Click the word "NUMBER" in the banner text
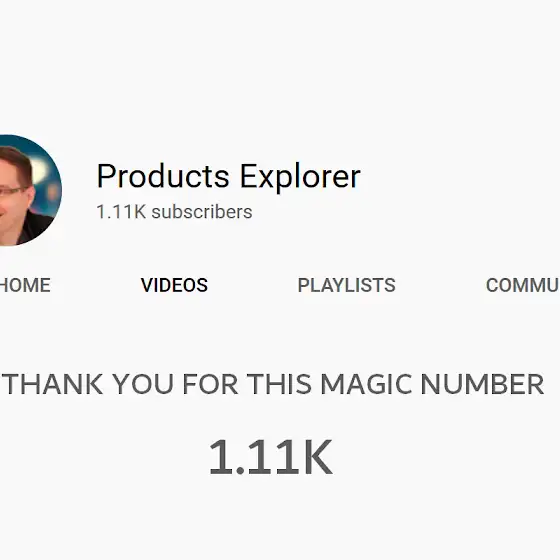 [x=482, y=384]
